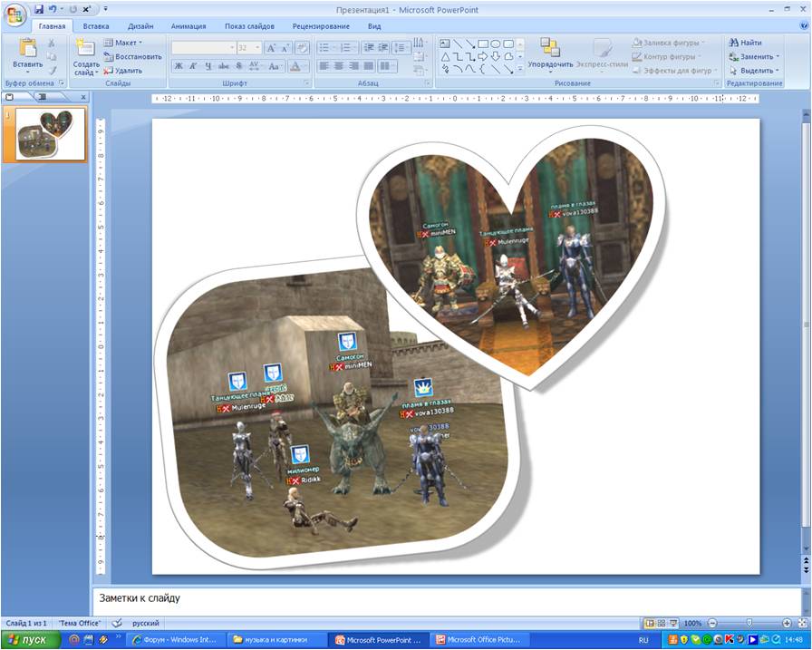Viewport: 812px width, 650px height.
Task: Click into the Заметки к слайду notes field
Action: coord(447,601)
